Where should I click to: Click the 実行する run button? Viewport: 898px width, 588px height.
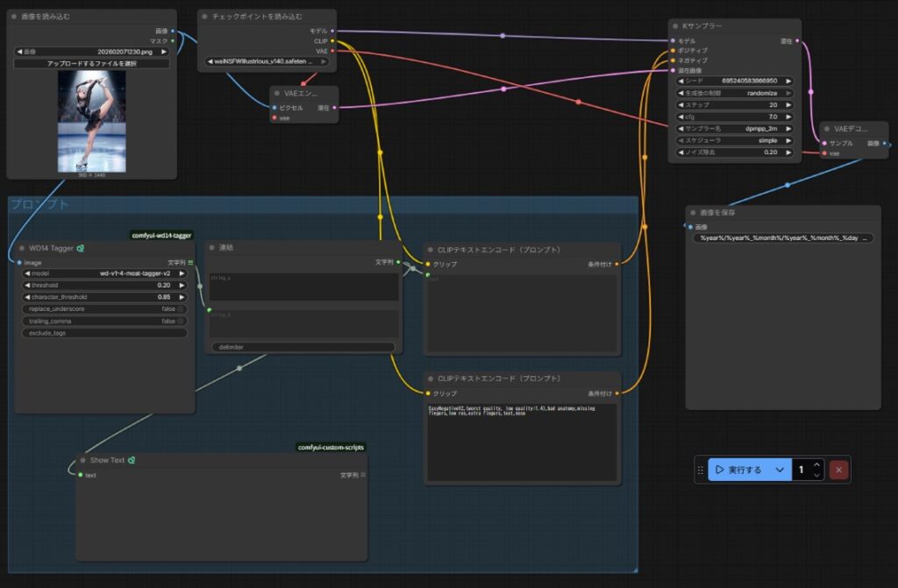point(738,470)
